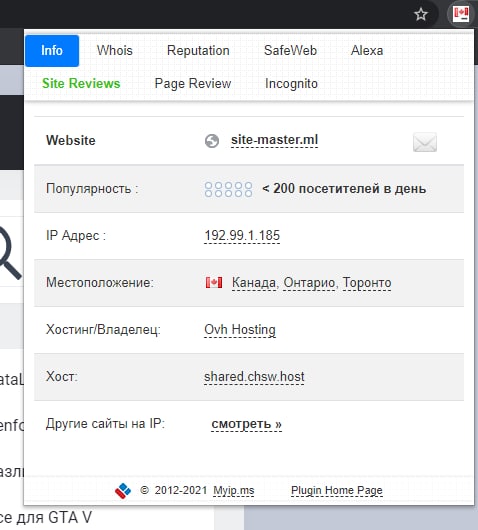Go to the SafeWeb tab
The width and height of the screenshot is (478, 530).
coord(290,51)
